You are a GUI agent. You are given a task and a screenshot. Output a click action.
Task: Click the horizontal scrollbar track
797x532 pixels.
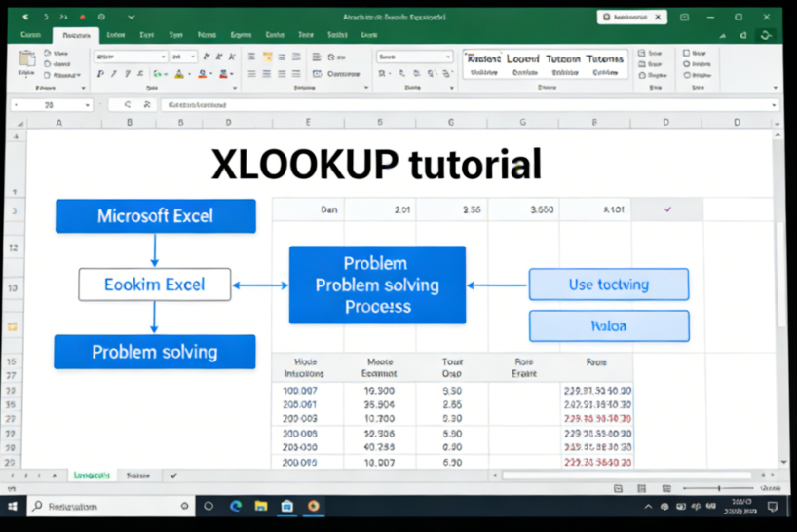pos(626,475)
